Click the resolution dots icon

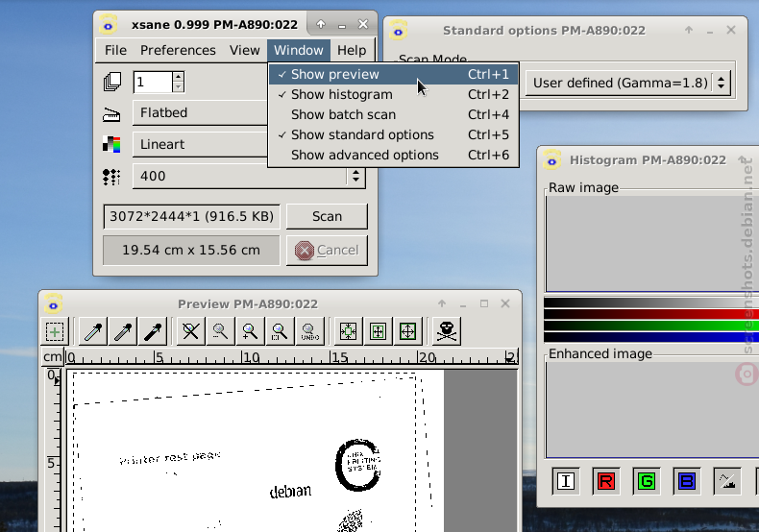point(111,177)
